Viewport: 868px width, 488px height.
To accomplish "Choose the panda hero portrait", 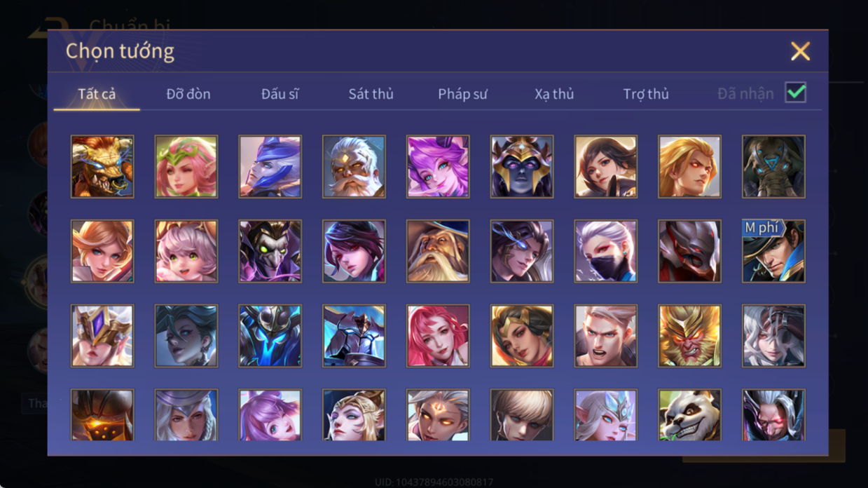I will (x=689, y=415).
